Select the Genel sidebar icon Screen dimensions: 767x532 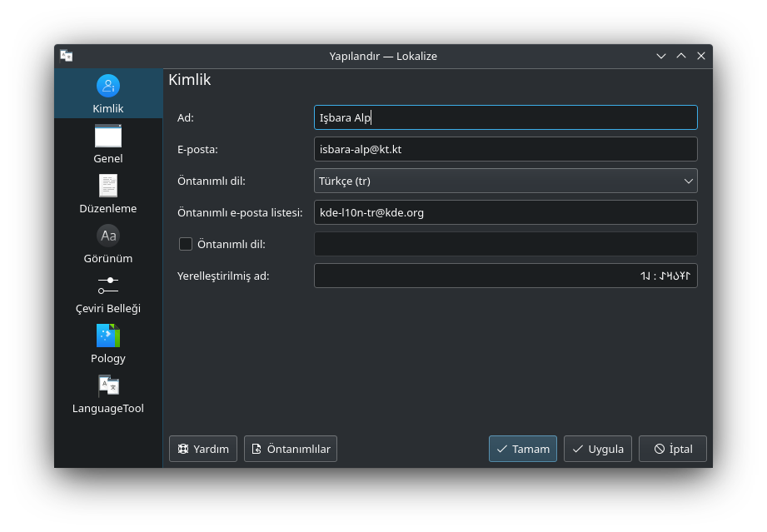(108, 143)
